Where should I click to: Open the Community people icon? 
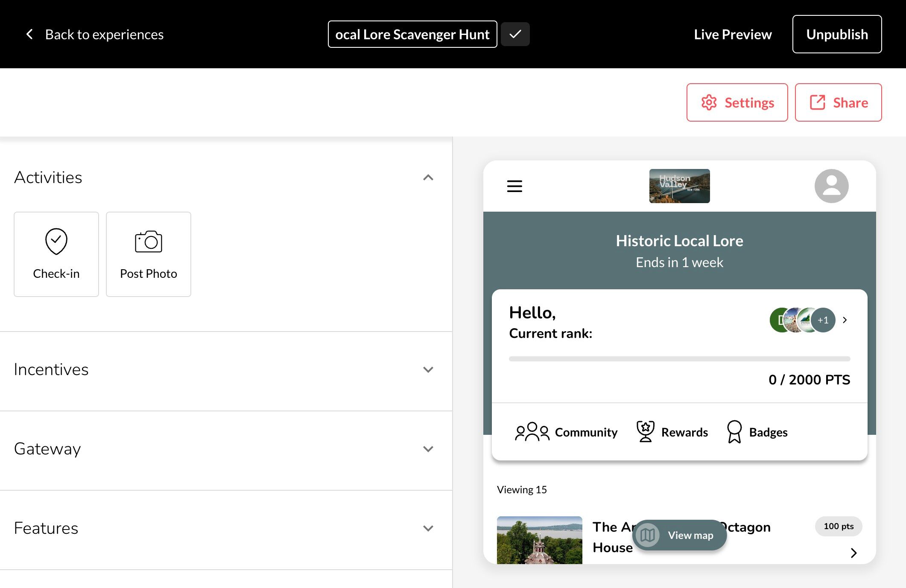[532, 432]
